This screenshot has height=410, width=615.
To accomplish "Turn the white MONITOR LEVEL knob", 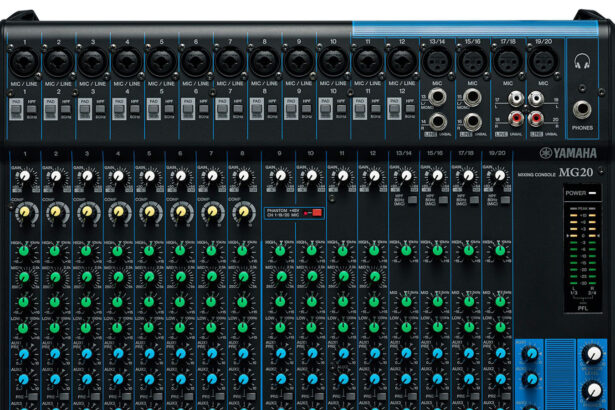I will [x=593, y=354].
